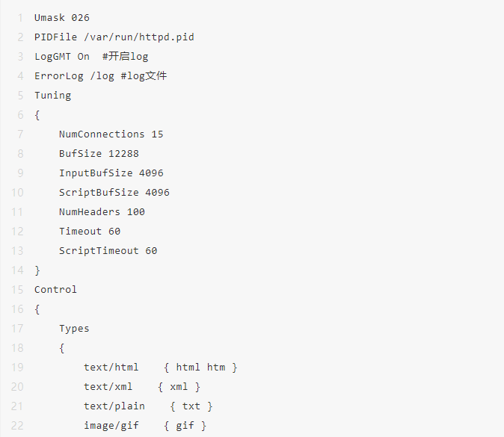Click the text/plain type entry
The height and width of the screenshot is (437, 504).
coord(114,406)
